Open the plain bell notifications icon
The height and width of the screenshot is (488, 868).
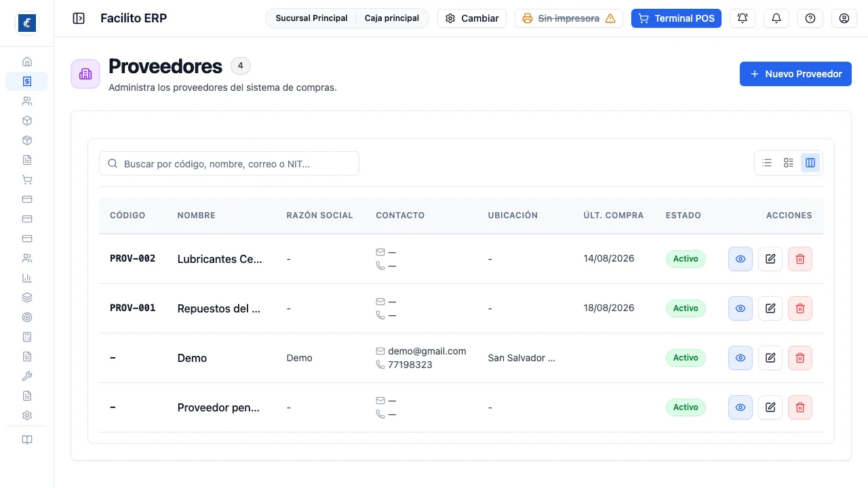pyautogui.click(x=776, y=18)
